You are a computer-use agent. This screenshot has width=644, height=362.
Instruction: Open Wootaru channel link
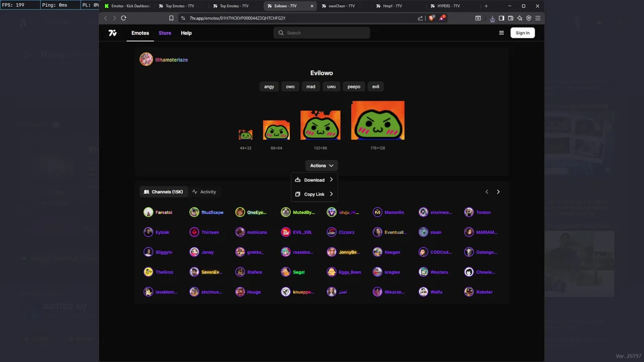click(439, 272)
